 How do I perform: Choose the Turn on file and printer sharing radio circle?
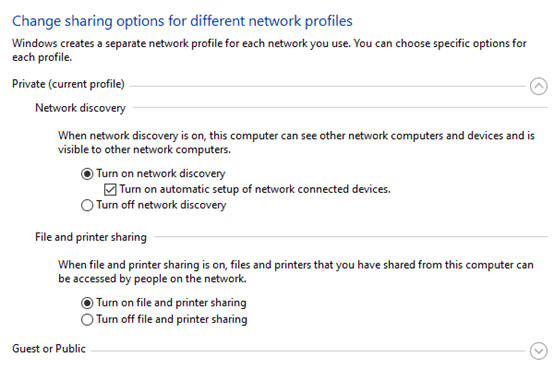click(87, 303)
